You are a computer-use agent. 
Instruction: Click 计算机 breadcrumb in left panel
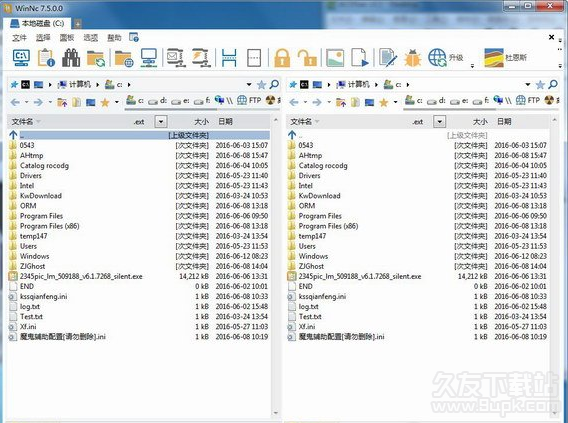tap(75, 84)
